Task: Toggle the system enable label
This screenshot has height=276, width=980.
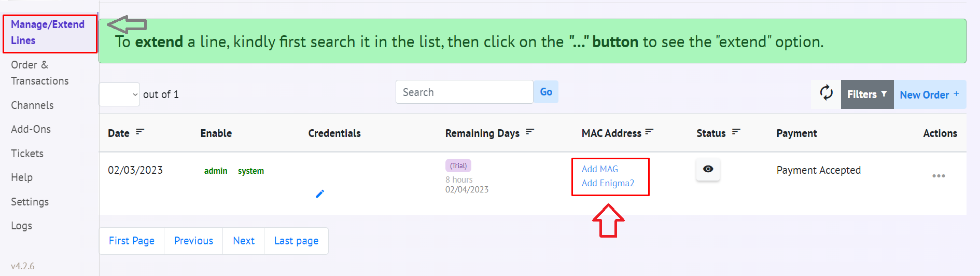Action: [x=251, y=171]
